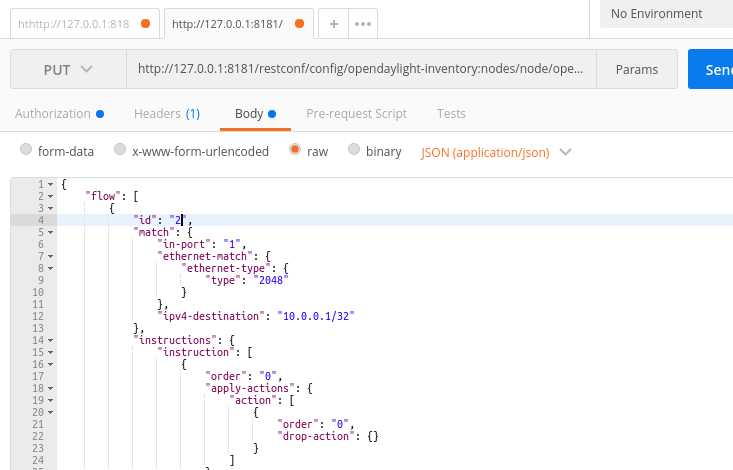Click the "drop-action" key
733x470 pixels.
316,436
